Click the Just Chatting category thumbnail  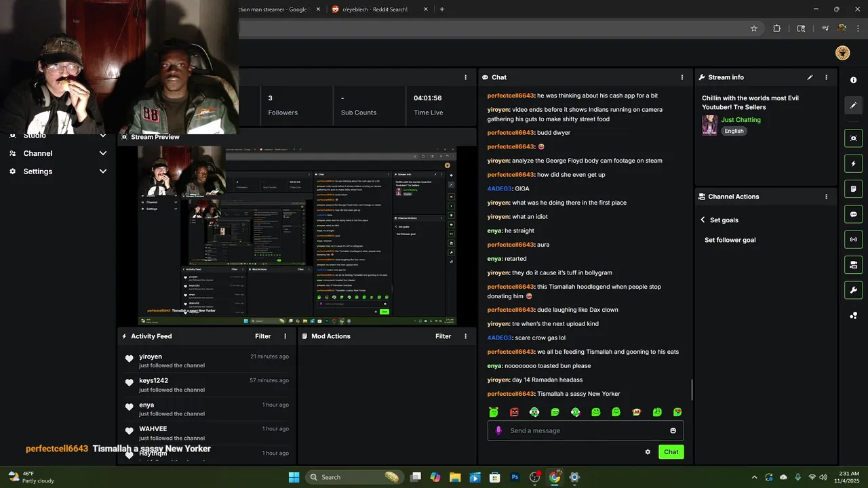point(709,125)
